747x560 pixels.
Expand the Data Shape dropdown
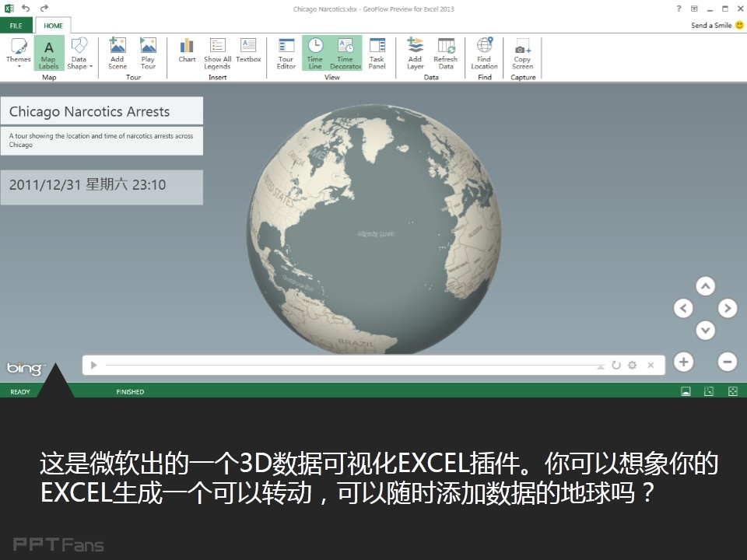tap(79, 52)
